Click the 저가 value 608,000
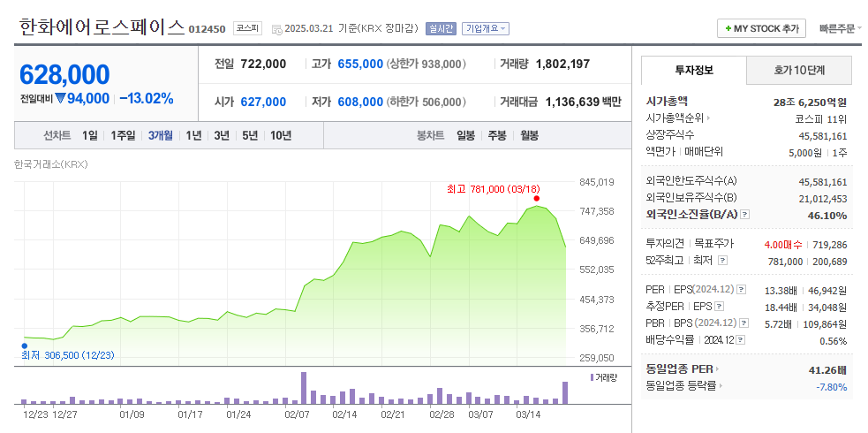Screen dimensions: 868x433 (x=360, y=102)
